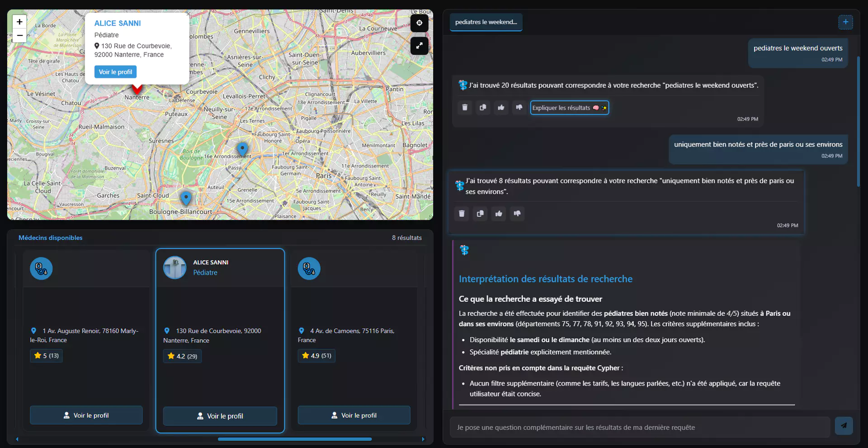Thumbs up the 20 results message
Viewport: 868px width, 448px height.
tap(501, 108)
